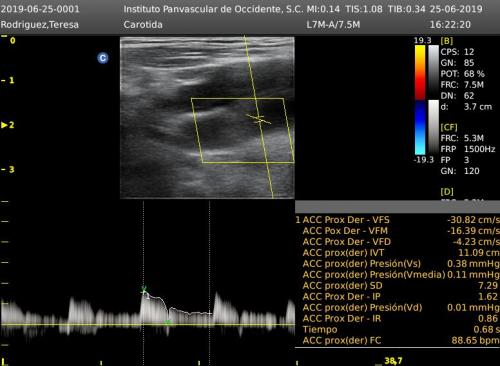Click the yellow depth focus arrow at 2
The height and width of the screenshot is (366, 500).
tap(4, 125)
